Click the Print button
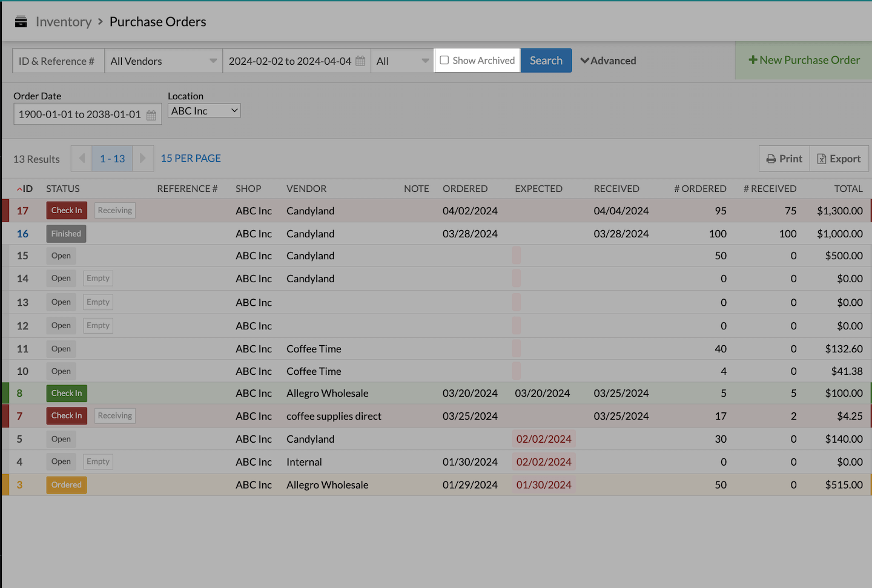872x588 pixels. (x=784, y=159)
